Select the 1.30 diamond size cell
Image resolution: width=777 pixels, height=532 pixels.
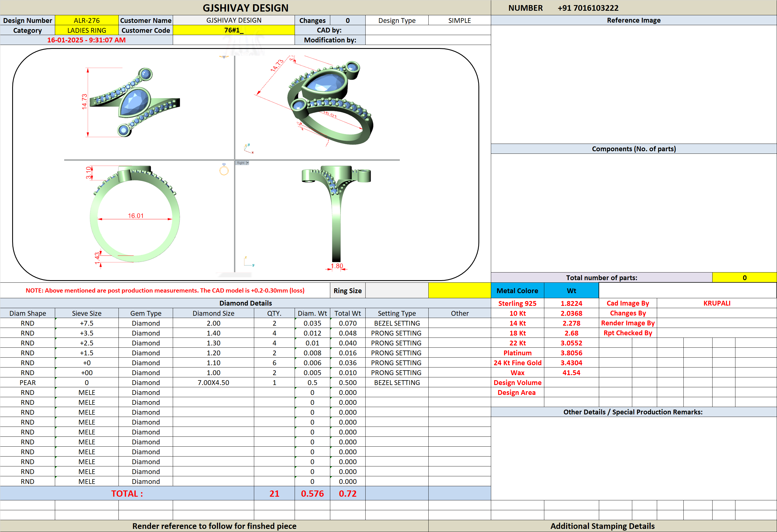pyautogui.click(x=213, y=343)
